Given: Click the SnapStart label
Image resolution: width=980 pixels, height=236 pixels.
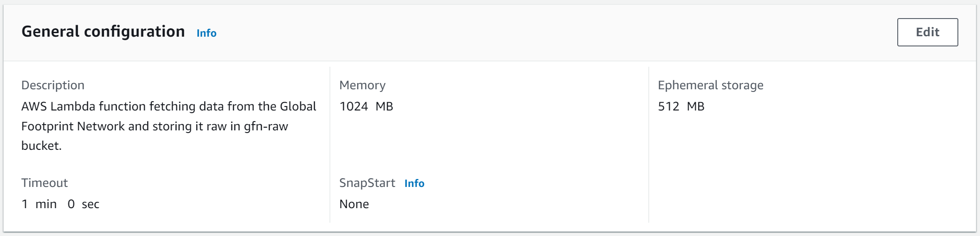Looking at the screenshot, I should point(367,183).
